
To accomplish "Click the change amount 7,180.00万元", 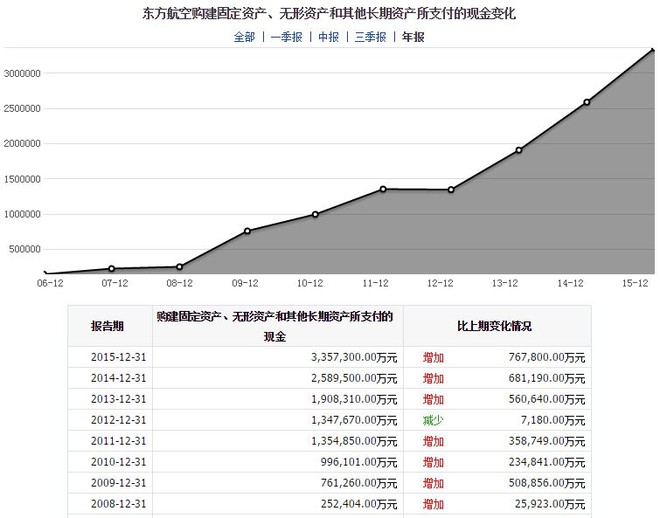I will (553, 420).
